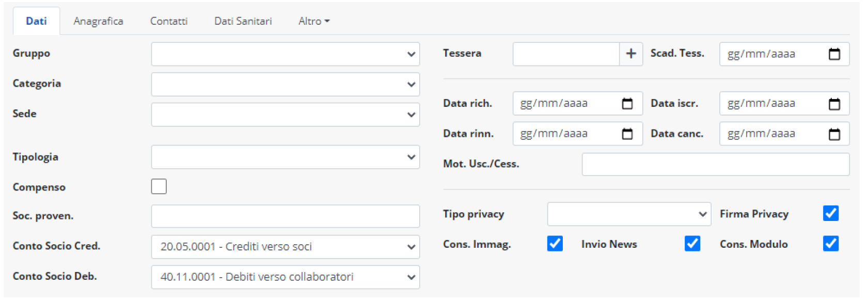
Task: Expand the Tipo privacy dropdown
Action: 628,214
